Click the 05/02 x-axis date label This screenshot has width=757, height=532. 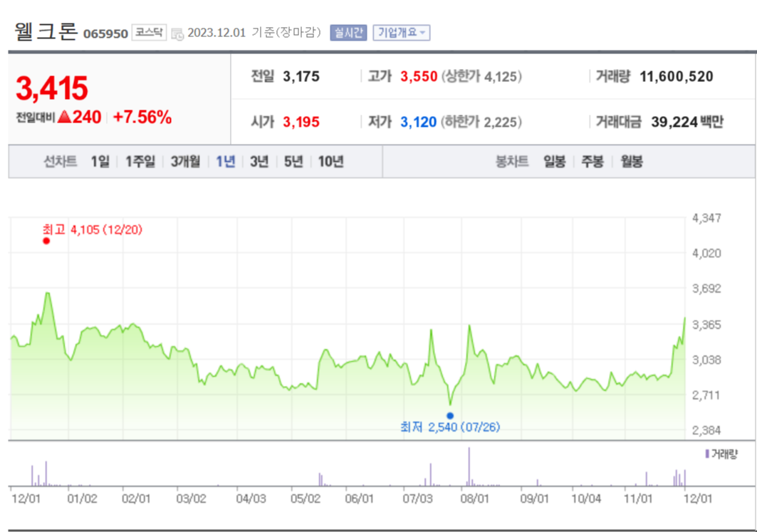305,499
